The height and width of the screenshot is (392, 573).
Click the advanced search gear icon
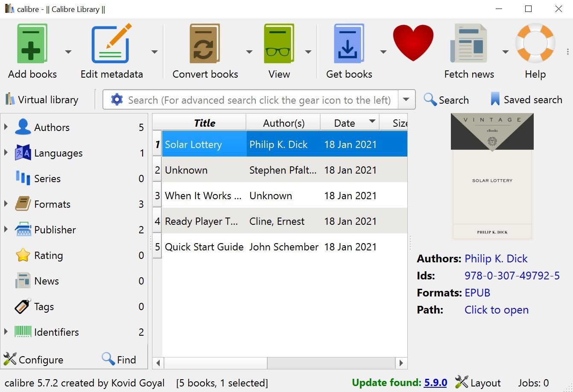(x=117, y=99)
